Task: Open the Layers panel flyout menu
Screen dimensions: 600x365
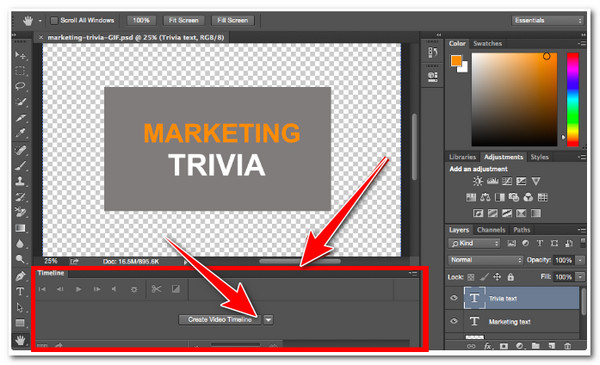Action: 582,230
